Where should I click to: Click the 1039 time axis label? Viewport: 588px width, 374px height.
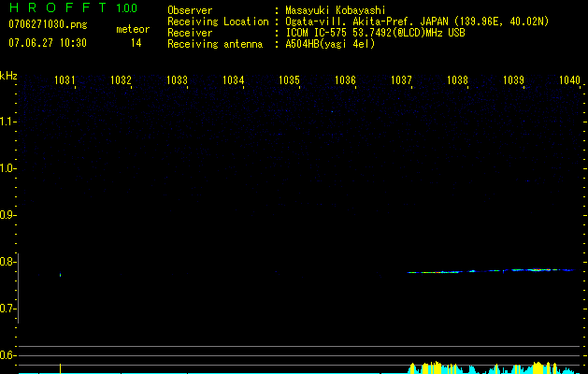point(514,79)
